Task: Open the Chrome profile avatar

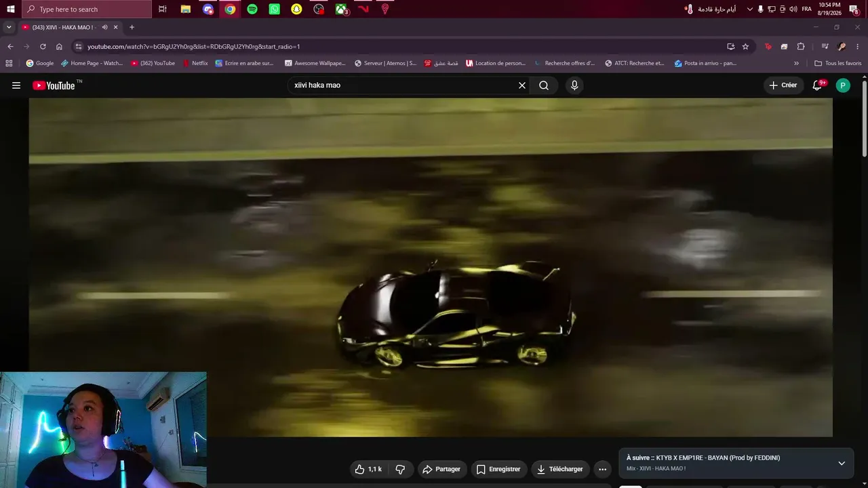Action: pos(842,47)
